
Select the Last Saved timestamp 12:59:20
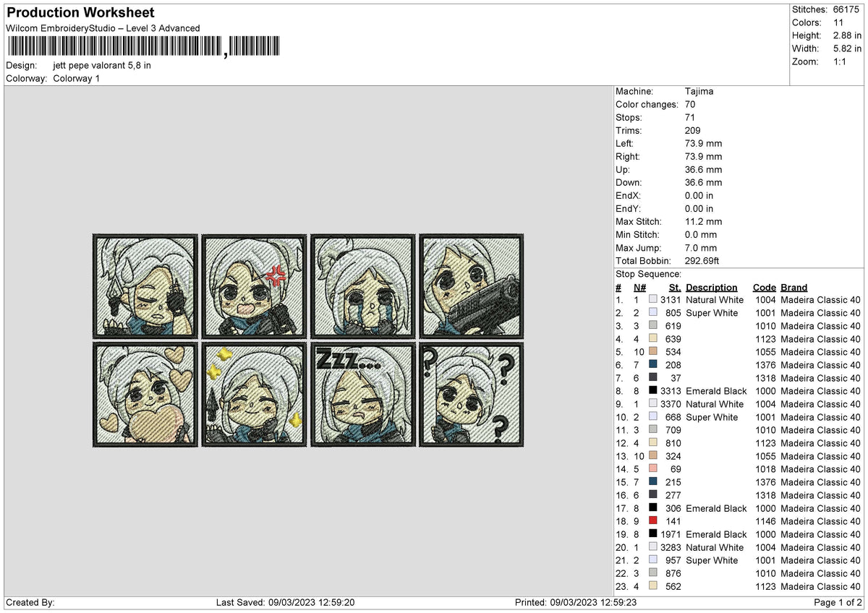click(336, 602)
